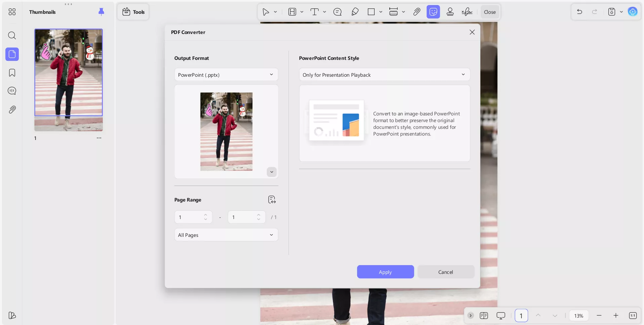Expand the Output Format dropdown
Screen dimensions: 644x325
click(226, 75)
